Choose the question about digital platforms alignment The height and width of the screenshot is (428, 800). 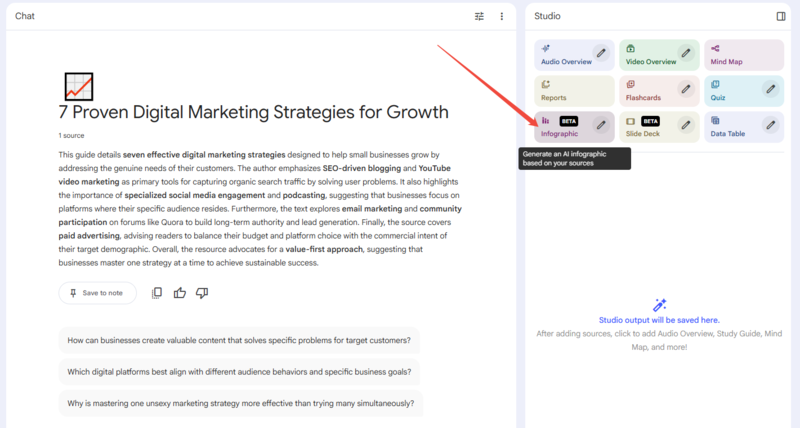tap(238, 372)
